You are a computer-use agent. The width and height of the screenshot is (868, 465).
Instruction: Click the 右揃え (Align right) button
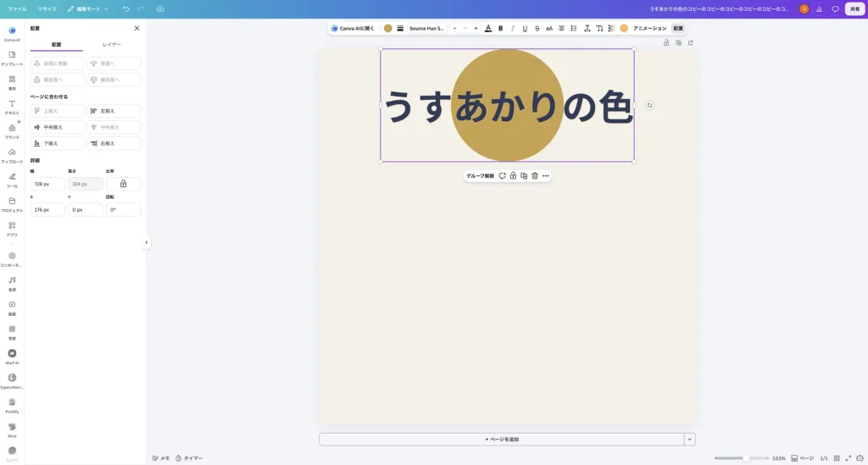pos(114,143)
